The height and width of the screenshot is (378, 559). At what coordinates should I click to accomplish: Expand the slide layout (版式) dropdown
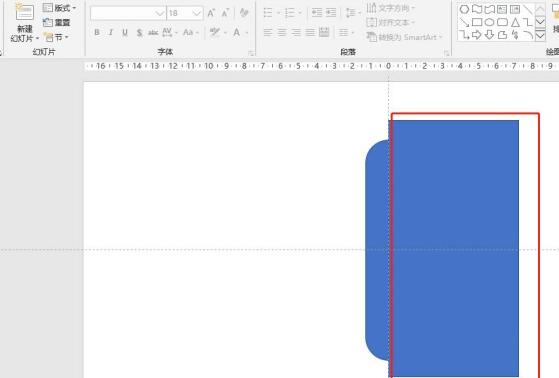point(60,8)
